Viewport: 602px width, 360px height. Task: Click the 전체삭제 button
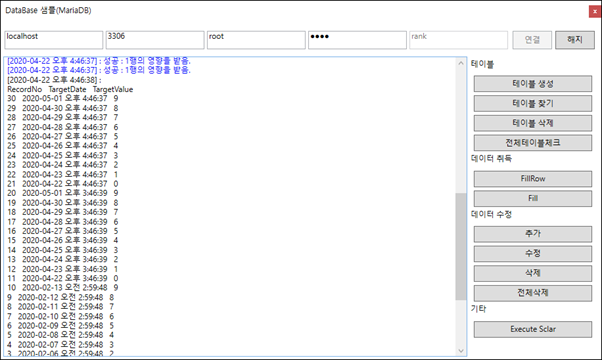pyautogui.click(x=533, y=293)
